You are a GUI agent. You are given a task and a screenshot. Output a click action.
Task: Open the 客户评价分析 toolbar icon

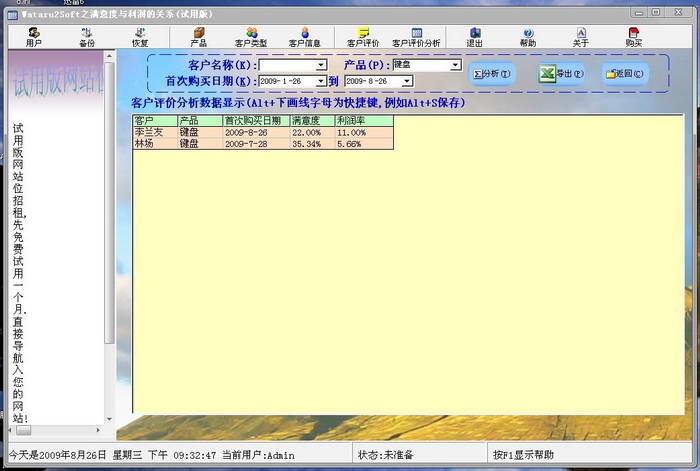pyautogui.click(x=416, y=37)
